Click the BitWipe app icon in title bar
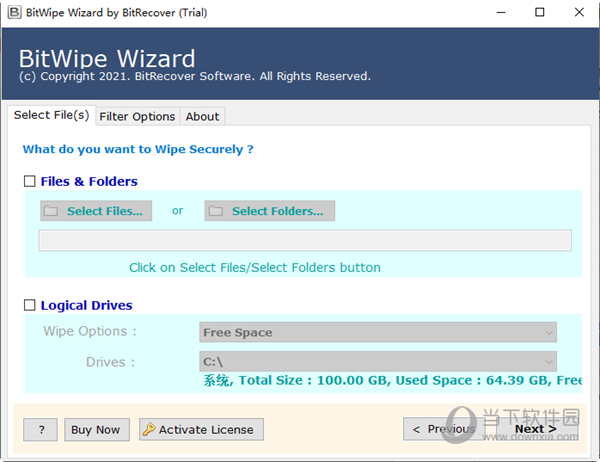Image resolution: width=600 pixels, height=462 pixels. (15, 12)
